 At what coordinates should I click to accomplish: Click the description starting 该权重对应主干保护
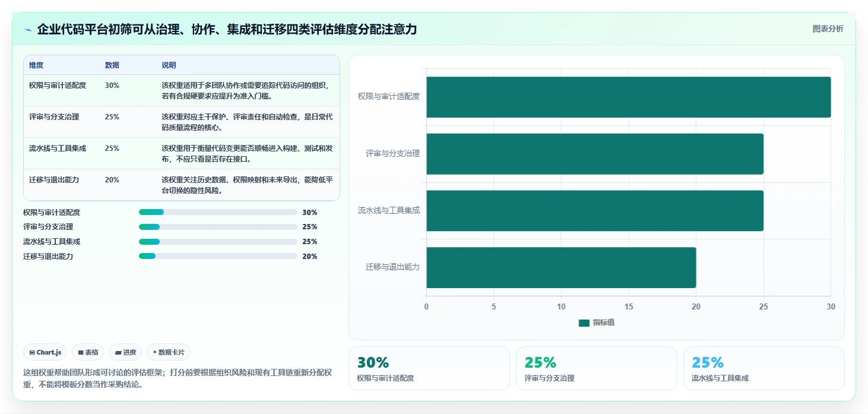pyautogui.click(x=247, y=122)
